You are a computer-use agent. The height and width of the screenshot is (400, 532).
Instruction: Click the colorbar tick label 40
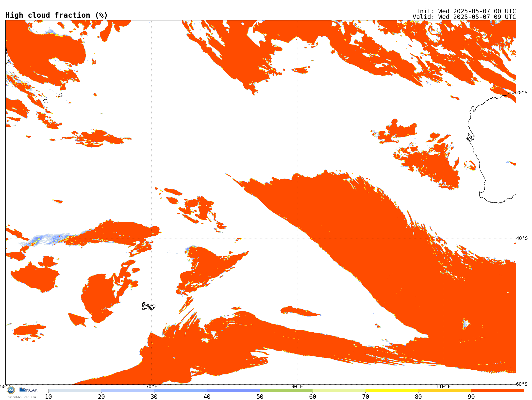(207, 397)
